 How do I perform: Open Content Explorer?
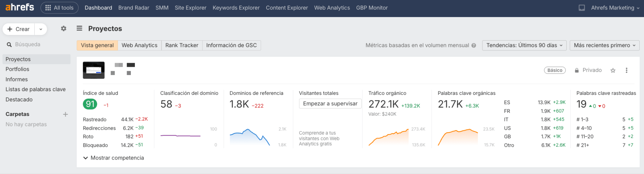pyautogui.click(x=287, y=8)
